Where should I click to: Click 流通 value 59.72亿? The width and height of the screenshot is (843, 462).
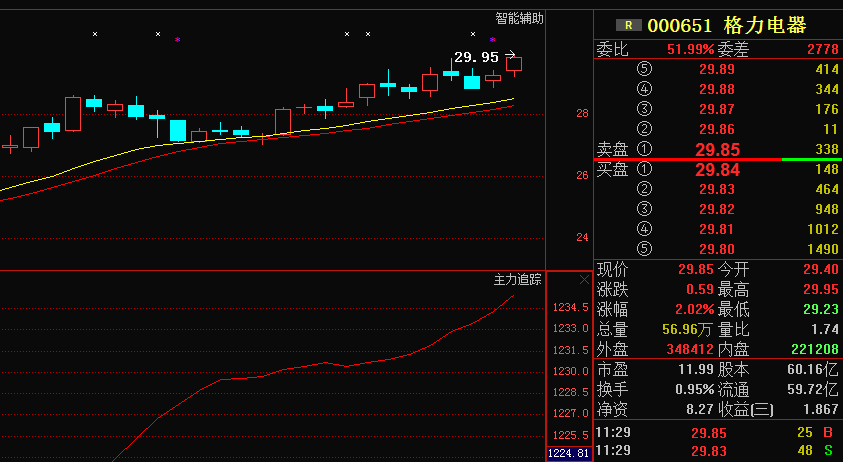813,389
